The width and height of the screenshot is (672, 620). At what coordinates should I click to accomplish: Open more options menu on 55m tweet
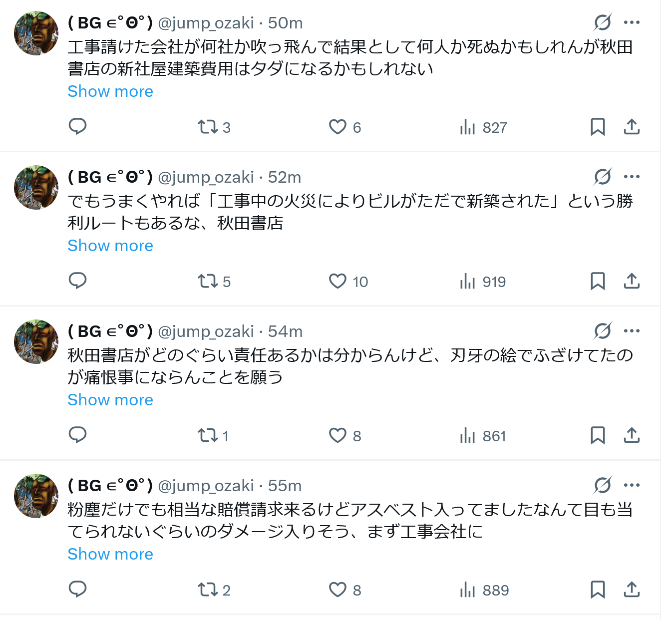[x=632, y=485]
